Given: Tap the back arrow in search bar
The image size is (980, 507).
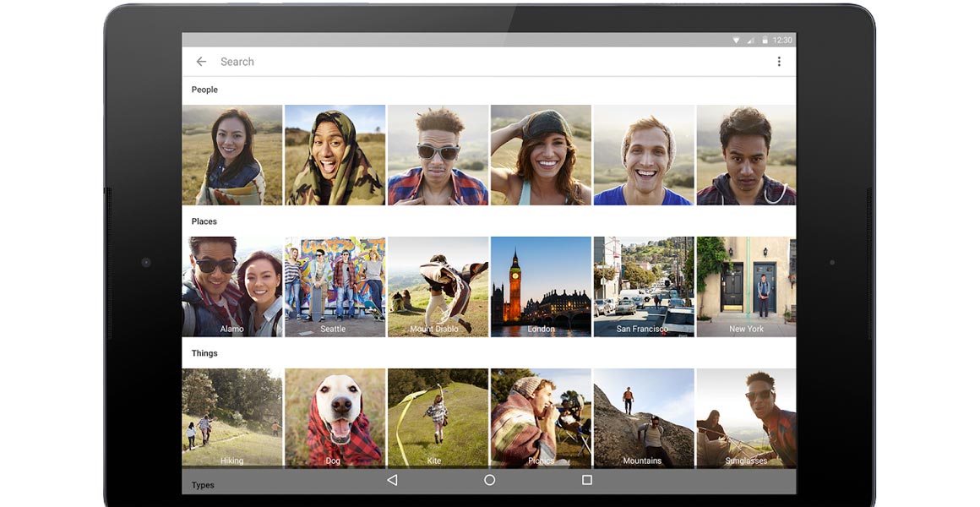Looking at the screenshot, I should click(201, 62).
